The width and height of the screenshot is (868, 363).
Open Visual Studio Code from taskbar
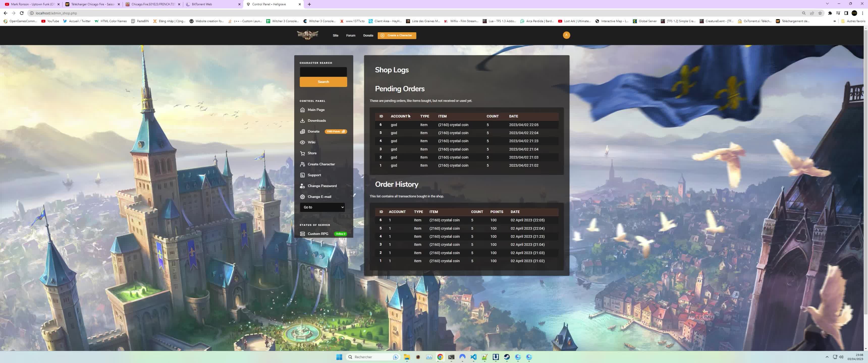click(473, 357)
